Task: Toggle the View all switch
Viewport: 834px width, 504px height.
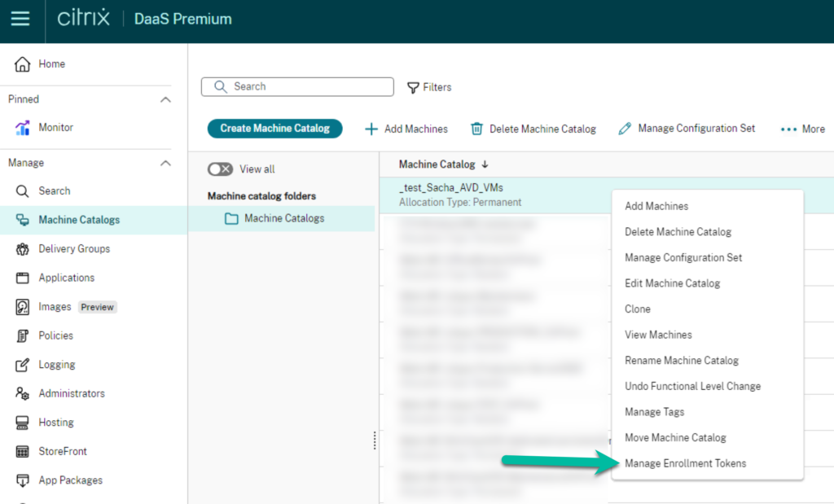Action: click(220, 169)
